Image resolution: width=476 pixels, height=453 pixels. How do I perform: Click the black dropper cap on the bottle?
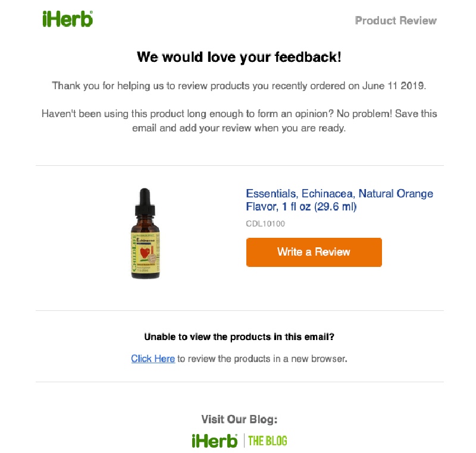click(144, 203)
